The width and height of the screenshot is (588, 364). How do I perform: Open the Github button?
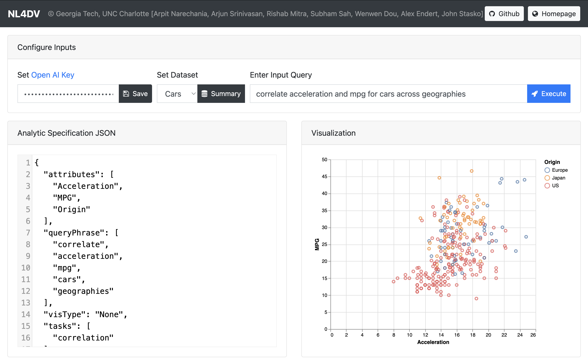point(504,14)
